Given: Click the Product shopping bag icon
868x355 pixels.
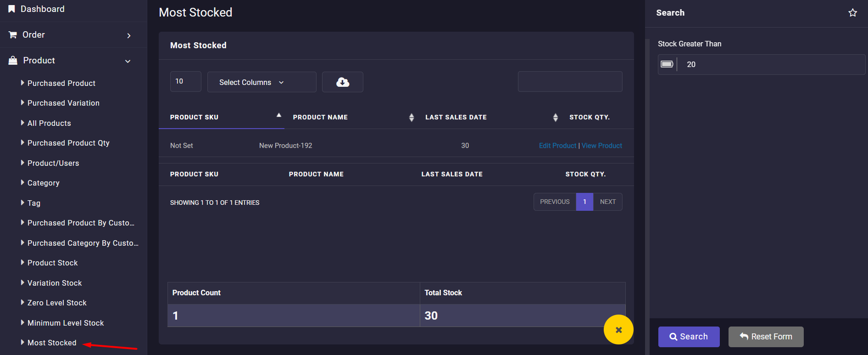Looking at the screenshot, I should pos(13,61).
